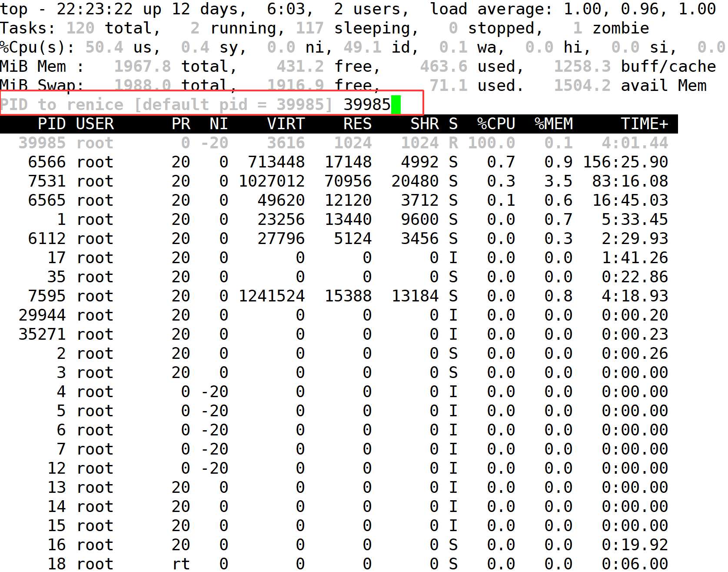This screenshot has height=572, width=728.
Task: Select PID 7531 process row
Action: pyautogui.click(x=339, y=181)
